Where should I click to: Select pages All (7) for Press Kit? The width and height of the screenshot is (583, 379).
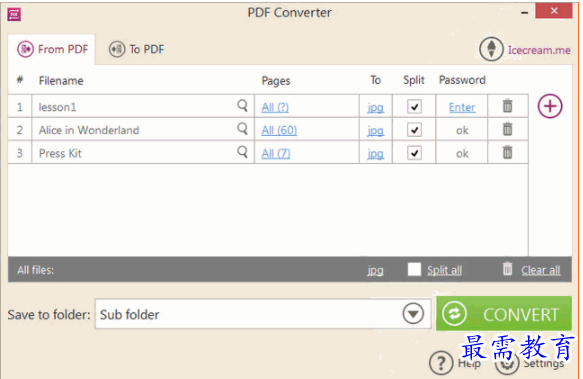click(x=276, y=153)
